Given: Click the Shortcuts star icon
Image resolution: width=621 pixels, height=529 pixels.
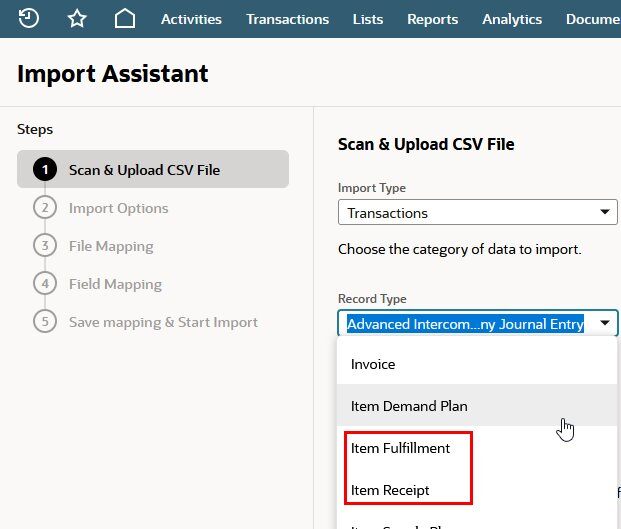Looking at the screenshot, I should 77,18.
